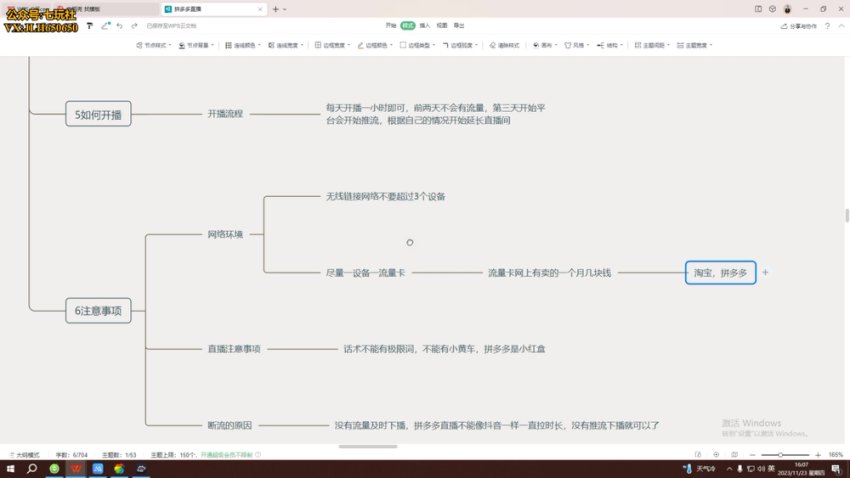Open the 节点样式 dropdown

point(158,46)
